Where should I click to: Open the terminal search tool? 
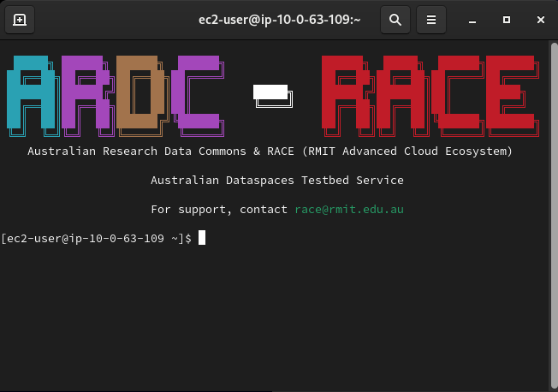coord(395,20)
